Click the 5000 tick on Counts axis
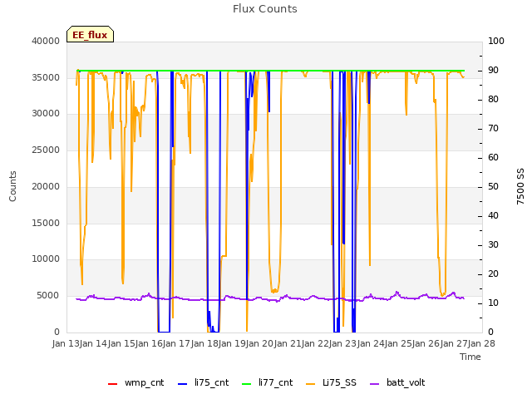 point(48,296)
